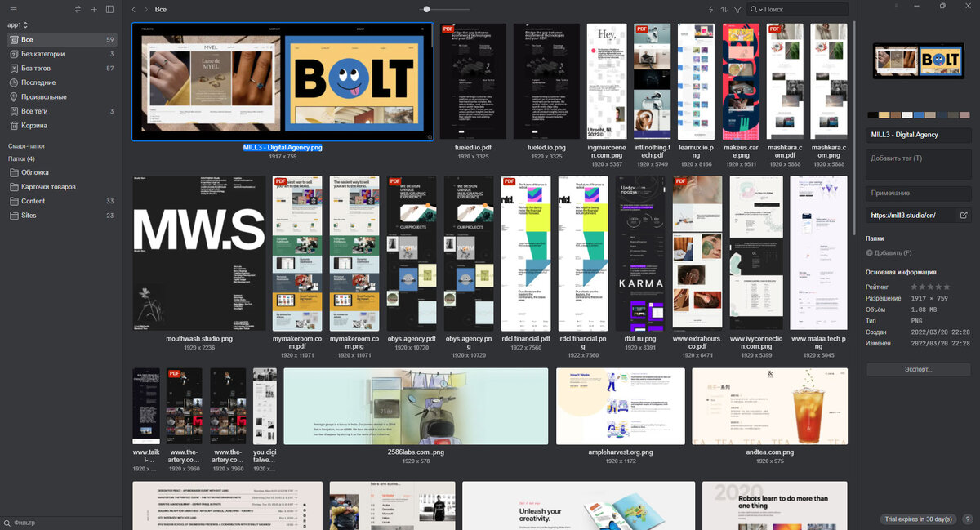Set rating to three stars

click(x=931, y=287)
